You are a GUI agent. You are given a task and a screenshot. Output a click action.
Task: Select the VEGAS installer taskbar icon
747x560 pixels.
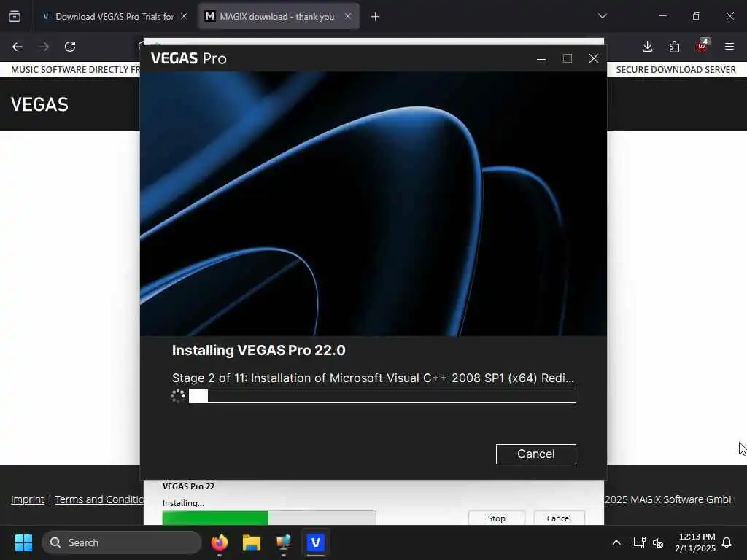tap(315, 542)
